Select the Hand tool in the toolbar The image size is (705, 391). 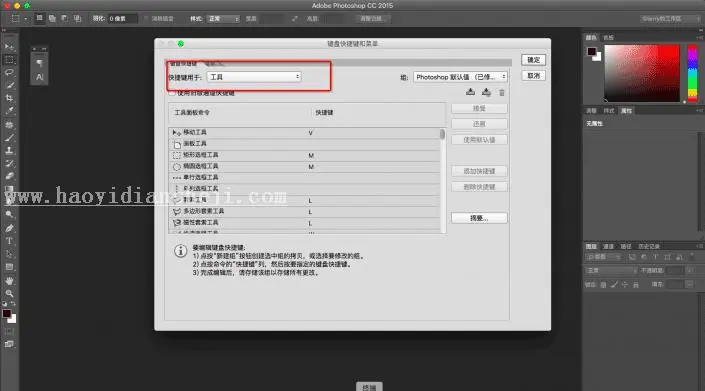(x=9, y=281)
